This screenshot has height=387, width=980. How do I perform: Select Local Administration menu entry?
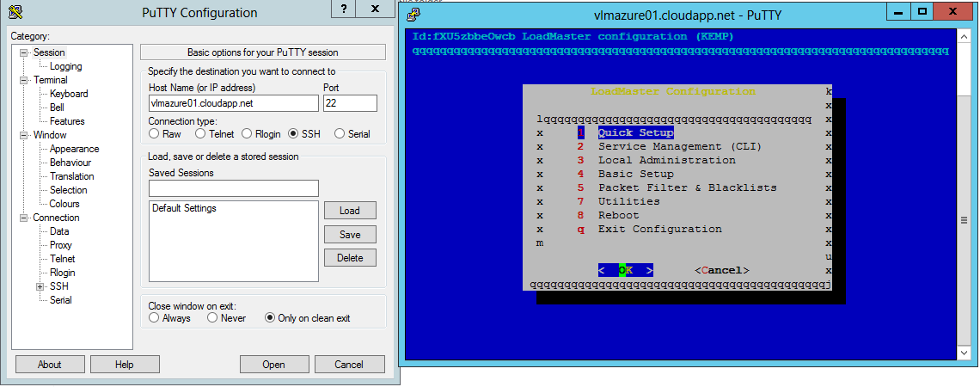click(x=667, y=160)
